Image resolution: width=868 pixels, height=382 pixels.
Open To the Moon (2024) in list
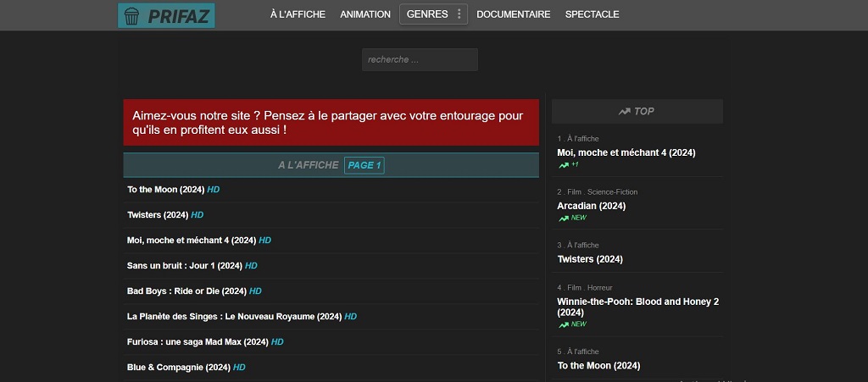(166, 190)
